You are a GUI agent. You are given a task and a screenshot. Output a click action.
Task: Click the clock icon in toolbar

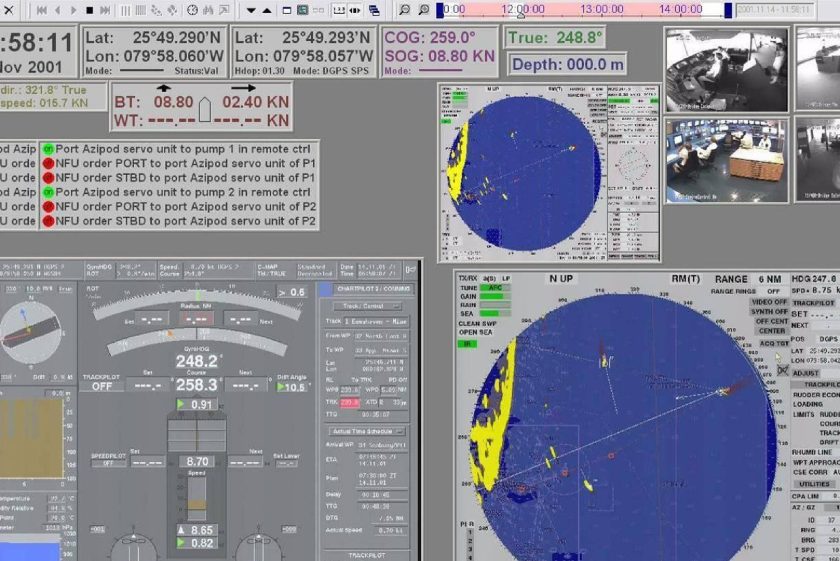click(192, 10)
